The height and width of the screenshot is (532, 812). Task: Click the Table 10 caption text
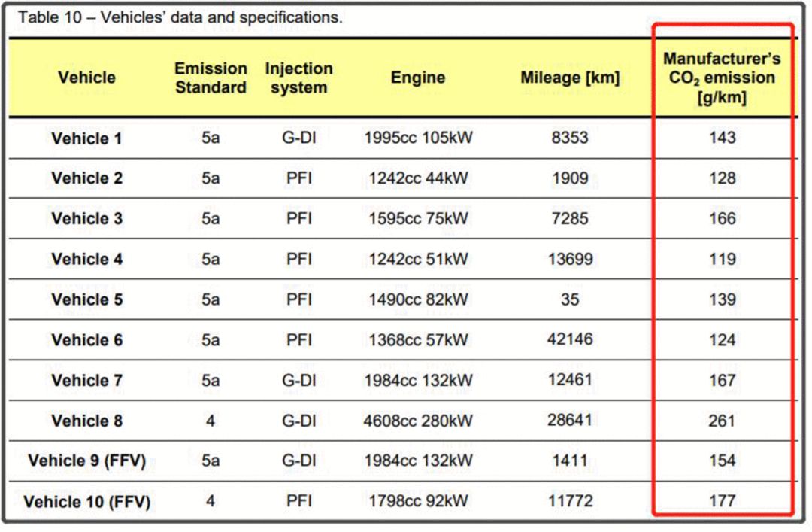[x=180, y=17]
